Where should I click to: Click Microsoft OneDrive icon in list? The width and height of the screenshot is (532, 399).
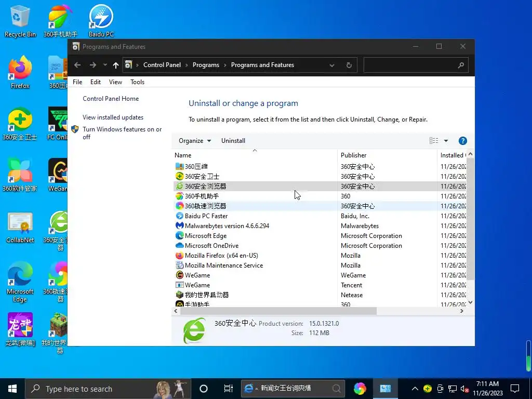tap(179, 245)
